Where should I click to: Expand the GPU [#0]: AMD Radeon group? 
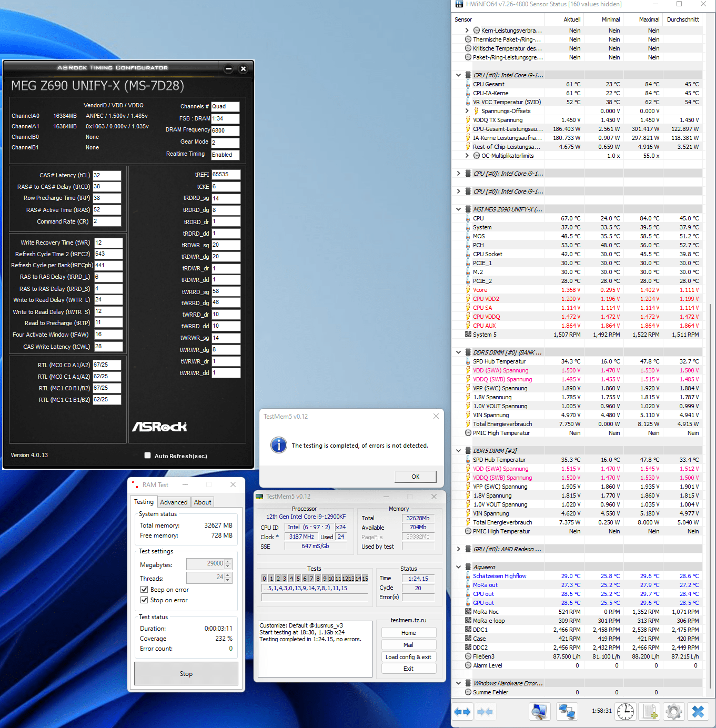(459, 549)
